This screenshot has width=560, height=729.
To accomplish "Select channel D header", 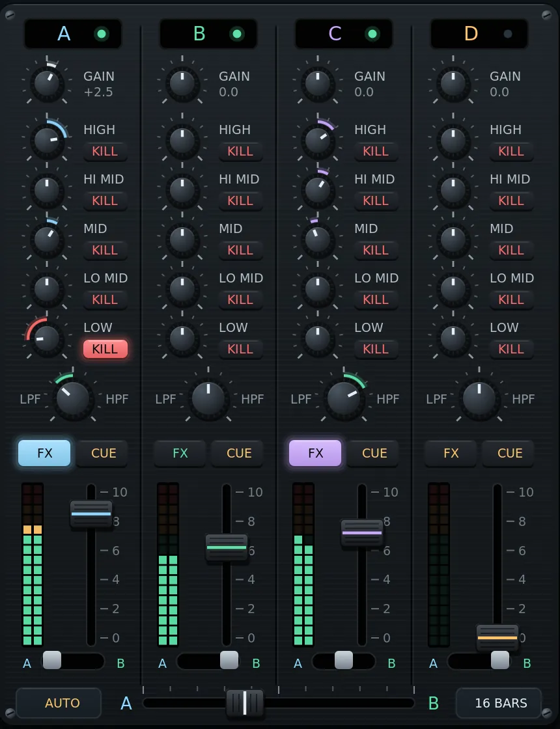I will pos(479,34).
